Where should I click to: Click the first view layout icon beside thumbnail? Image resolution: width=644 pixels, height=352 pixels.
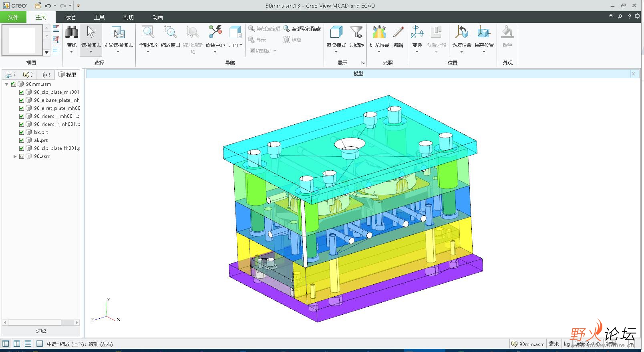click(56, 28)
